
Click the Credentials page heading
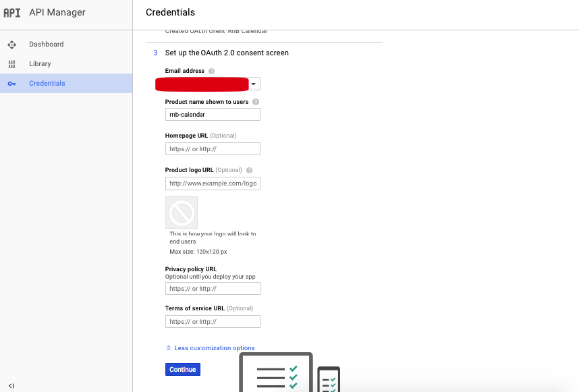click(x=170, y=12)
